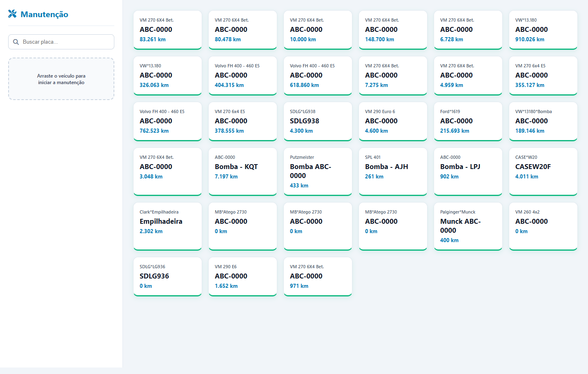
Task: Open the Clark Empilhadeira card
Action: (x=167, y=227)
